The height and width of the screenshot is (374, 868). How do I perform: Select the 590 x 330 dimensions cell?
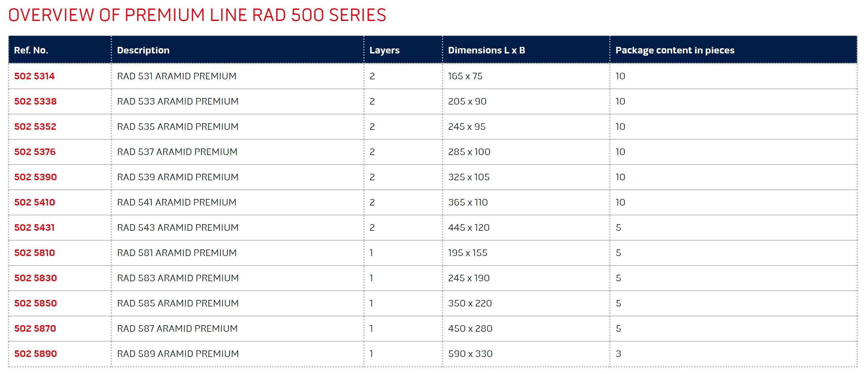470,354
